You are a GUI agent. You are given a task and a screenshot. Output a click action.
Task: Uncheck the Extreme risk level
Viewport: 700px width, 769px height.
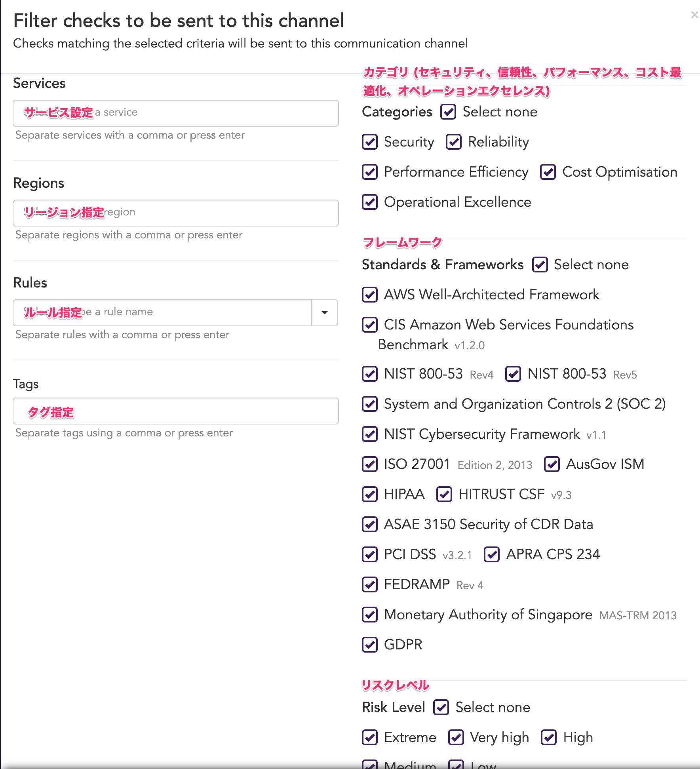pos(370,737)
